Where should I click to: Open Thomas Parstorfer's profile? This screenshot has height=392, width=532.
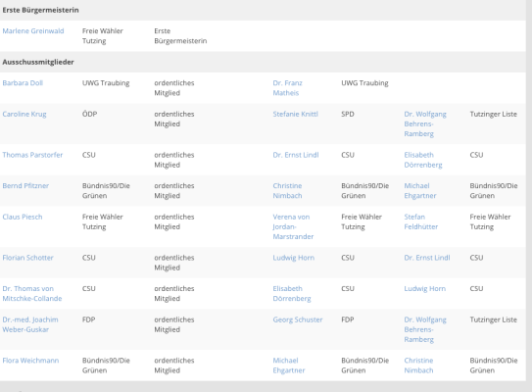[x=32, y=155]
